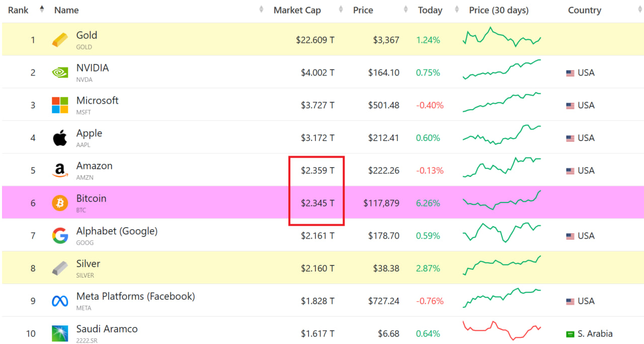The image size is (644, 344).
Task: Click the Meta Platforms logo icon
Action: point(60,301)
